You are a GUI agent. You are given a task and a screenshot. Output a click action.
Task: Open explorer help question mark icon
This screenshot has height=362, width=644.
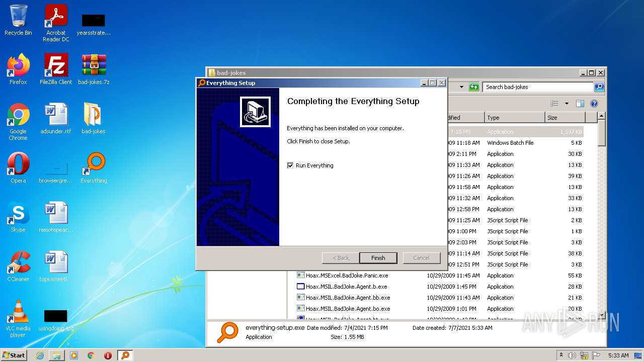(x=594, y=104)
